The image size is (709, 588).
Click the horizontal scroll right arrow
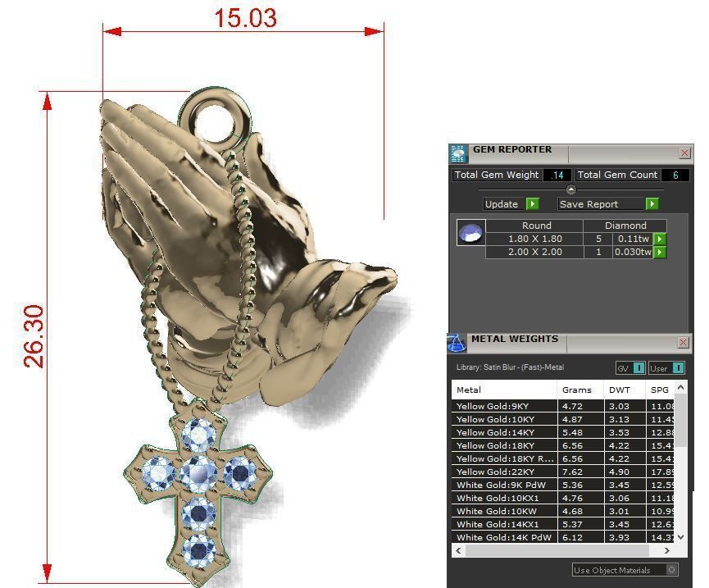(x=667, y=550)
